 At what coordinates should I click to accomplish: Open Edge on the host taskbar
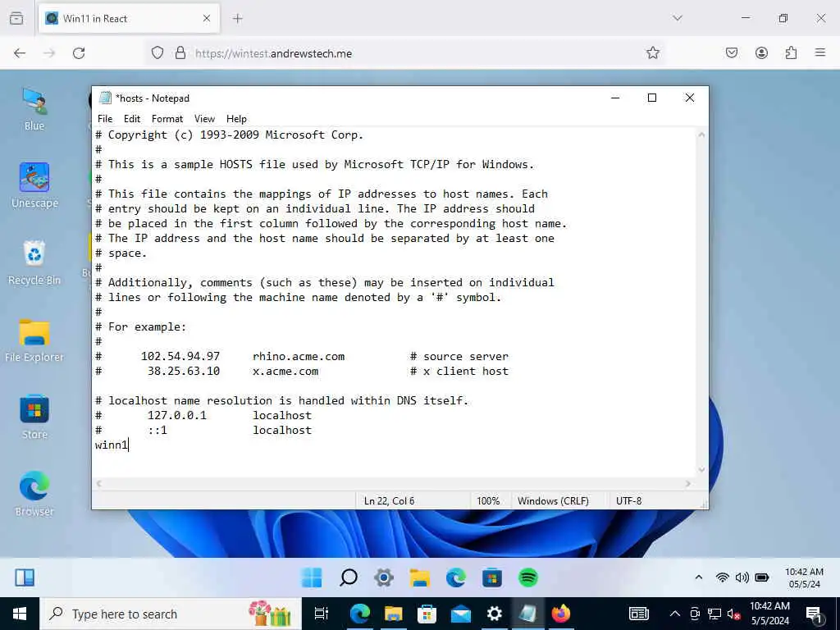359,614
